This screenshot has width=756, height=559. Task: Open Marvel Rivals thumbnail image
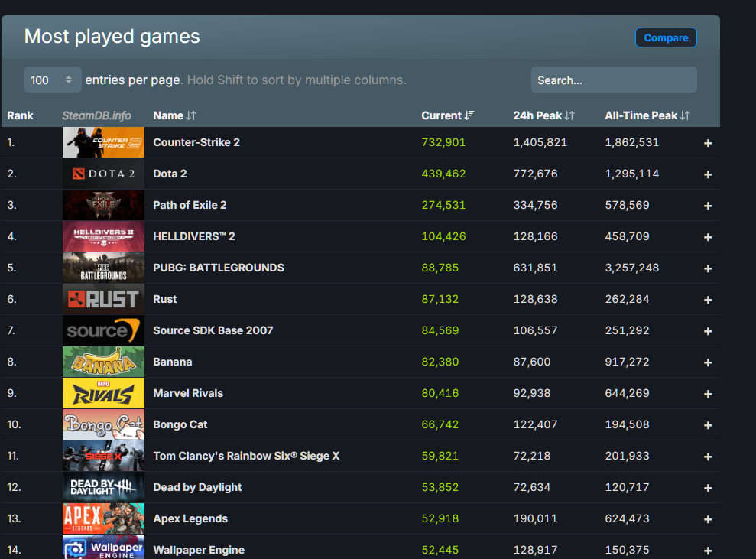click(103, 393)
